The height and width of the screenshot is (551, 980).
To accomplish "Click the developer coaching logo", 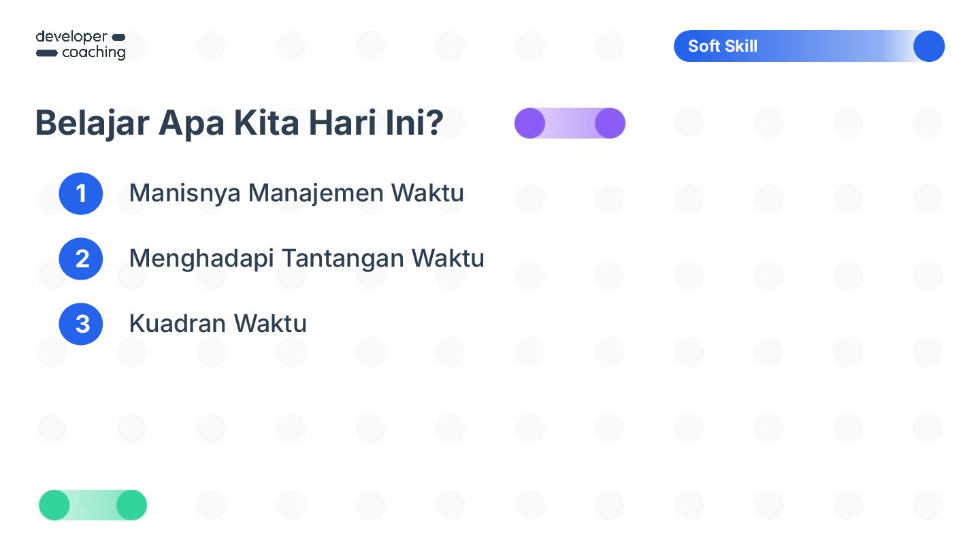I will pos(81,45).
